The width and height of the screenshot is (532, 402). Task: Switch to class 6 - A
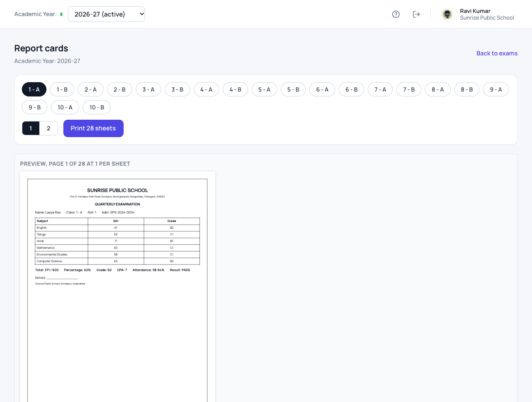tap(322, 89)
